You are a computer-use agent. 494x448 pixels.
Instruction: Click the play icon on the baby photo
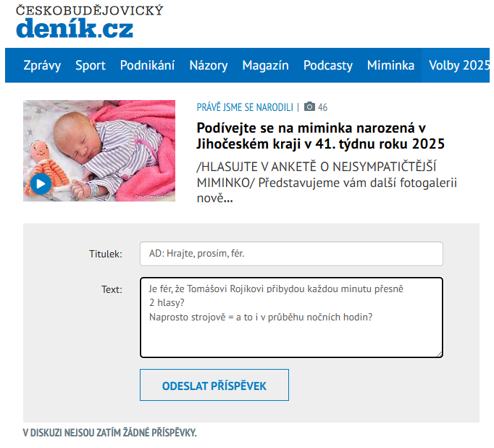click(41, 183)
